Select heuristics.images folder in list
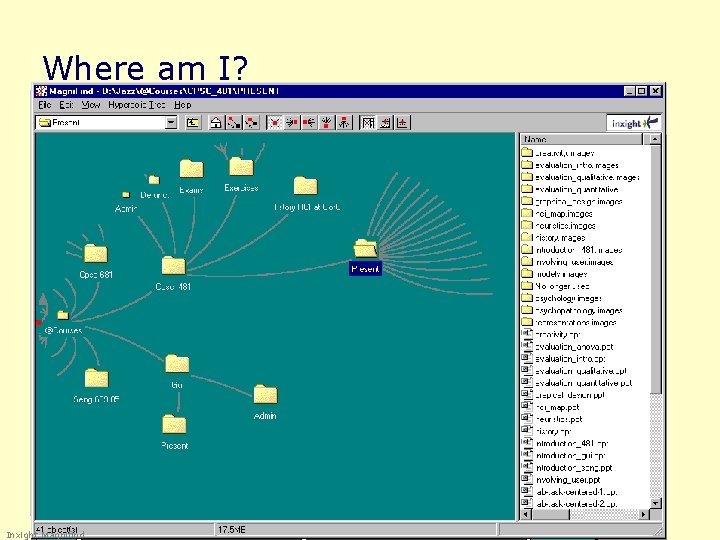This screenshot has height=540, width=720. [558, 226]
